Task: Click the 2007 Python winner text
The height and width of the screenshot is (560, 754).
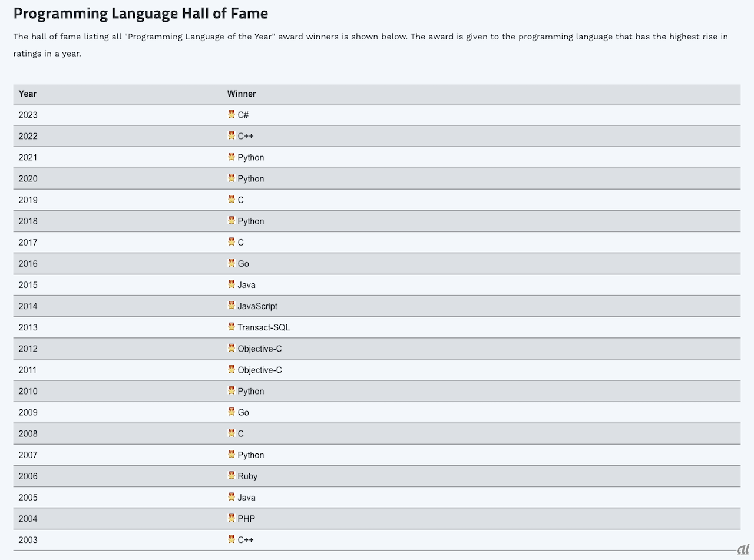Action: (x=251, y=455)
